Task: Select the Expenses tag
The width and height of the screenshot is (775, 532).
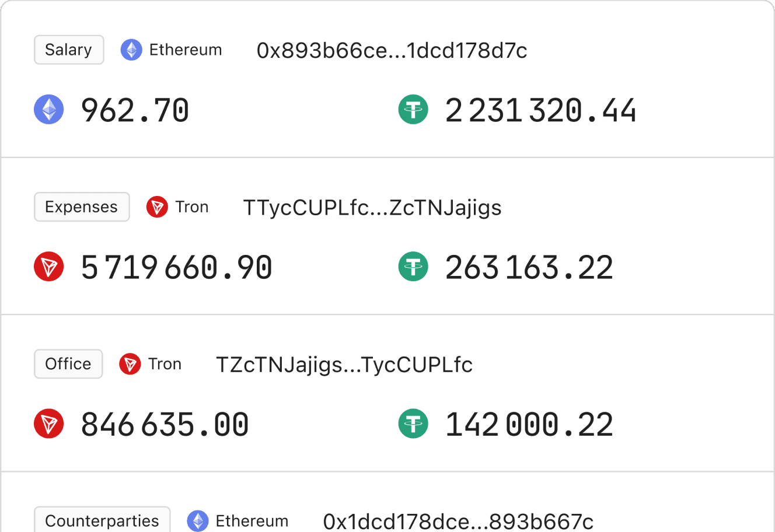Action: (x=82, y=207)
